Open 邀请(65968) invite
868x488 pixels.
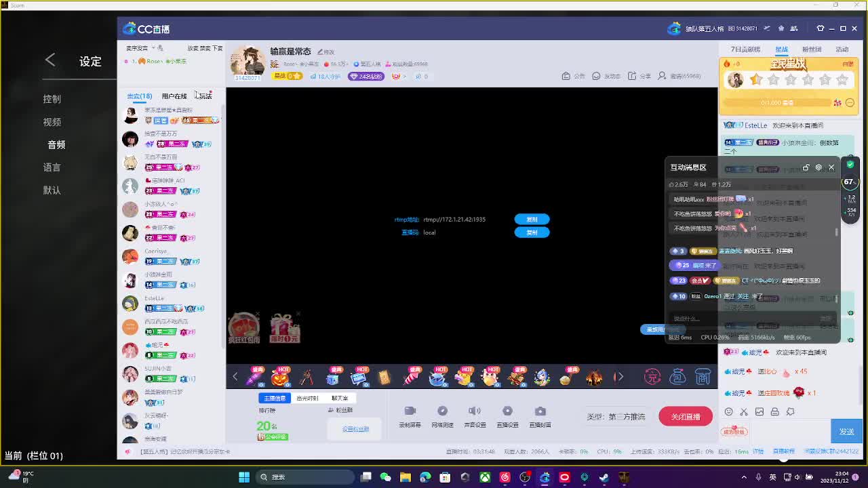pos(679,76)
